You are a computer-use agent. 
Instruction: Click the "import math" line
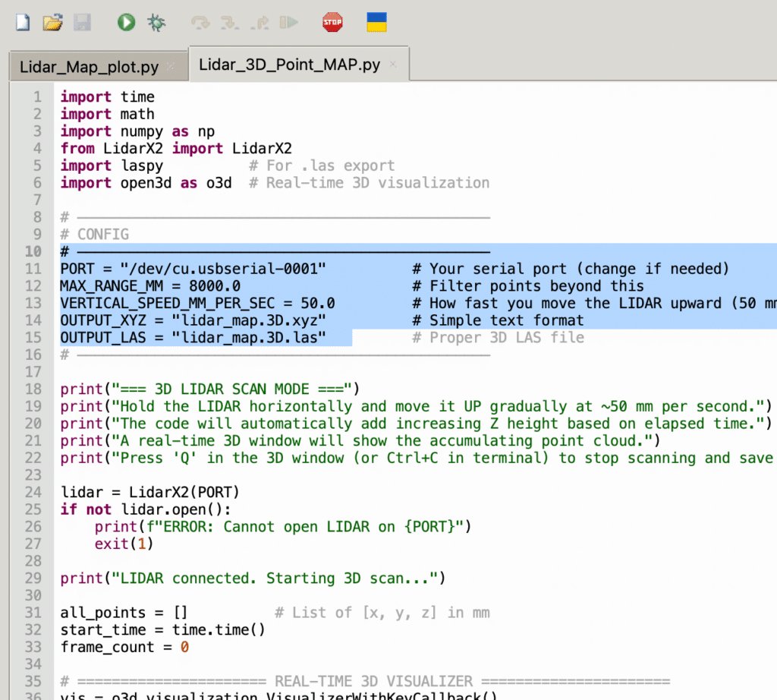[x=107, y=114]
